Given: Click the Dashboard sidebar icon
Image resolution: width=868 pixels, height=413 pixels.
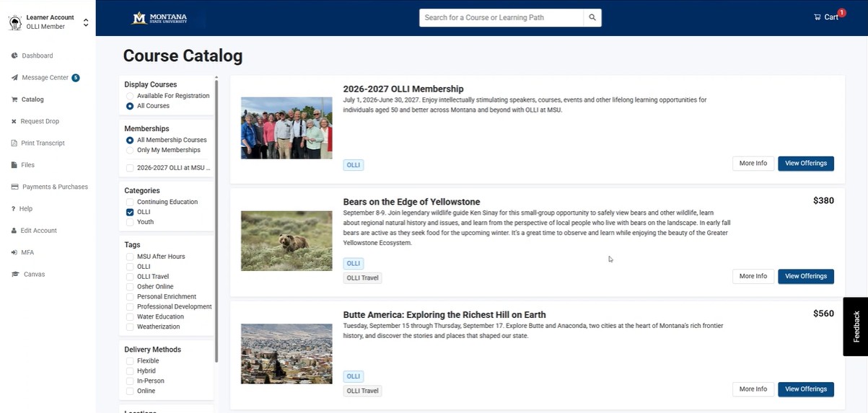Looking at the screenshot, I should (14, 55).
